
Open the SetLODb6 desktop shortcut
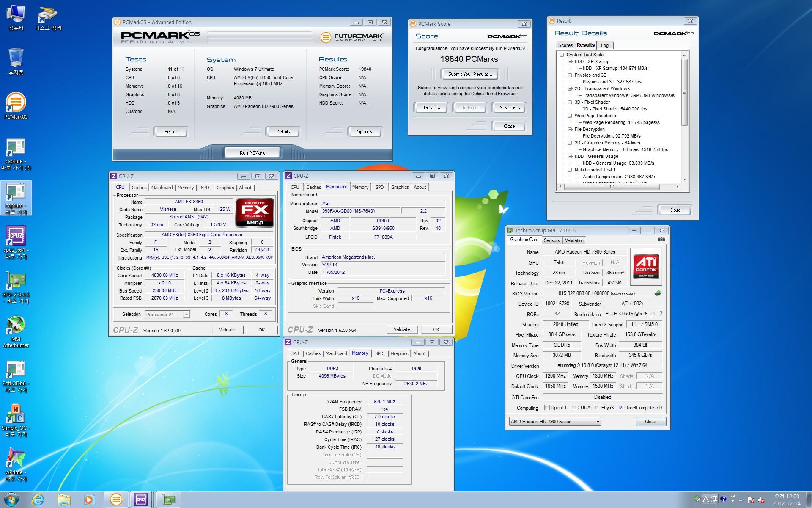pos(16,375)
